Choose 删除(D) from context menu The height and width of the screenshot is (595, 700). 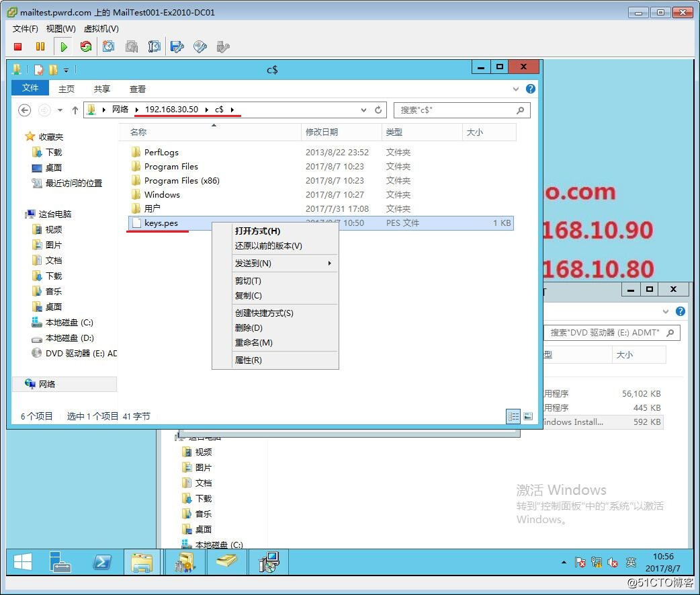[275, 327]
